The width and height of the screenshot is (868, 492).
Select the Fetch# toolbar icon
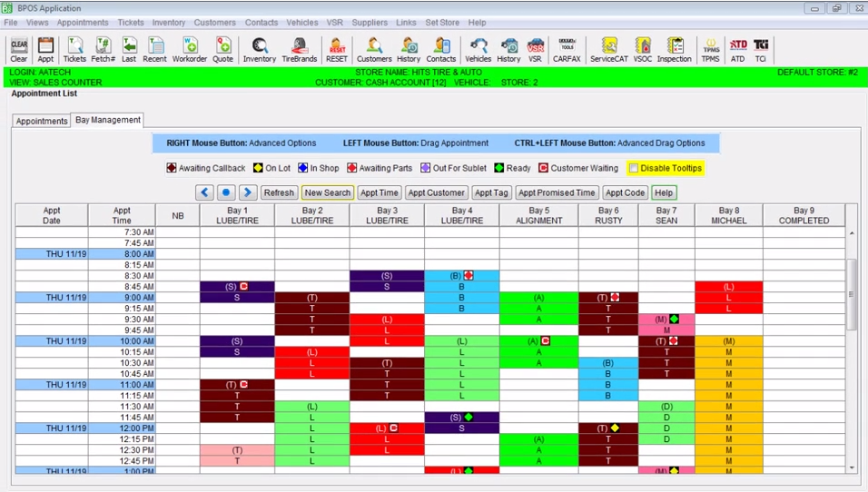(x=103, y=50)
